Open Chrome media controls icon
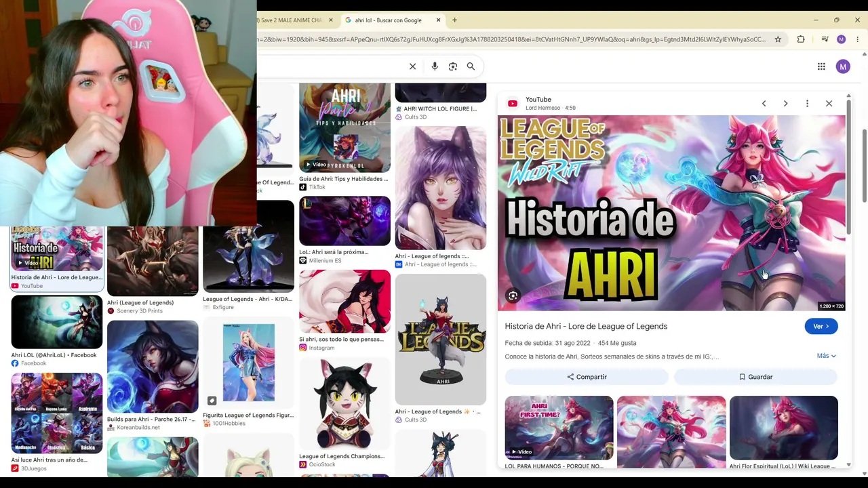 pyautogui.click(x=825, y=39)
